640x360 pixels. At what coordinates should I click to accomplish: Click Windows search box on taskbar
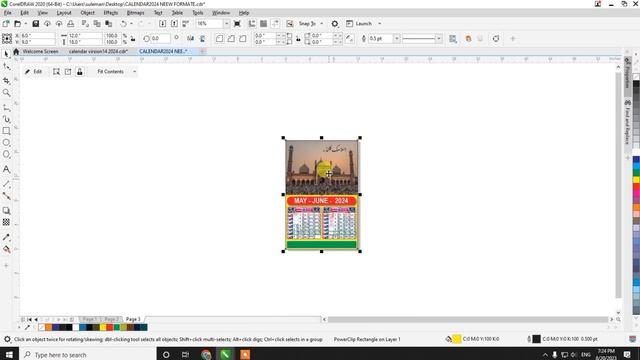(x=88, y=355)
